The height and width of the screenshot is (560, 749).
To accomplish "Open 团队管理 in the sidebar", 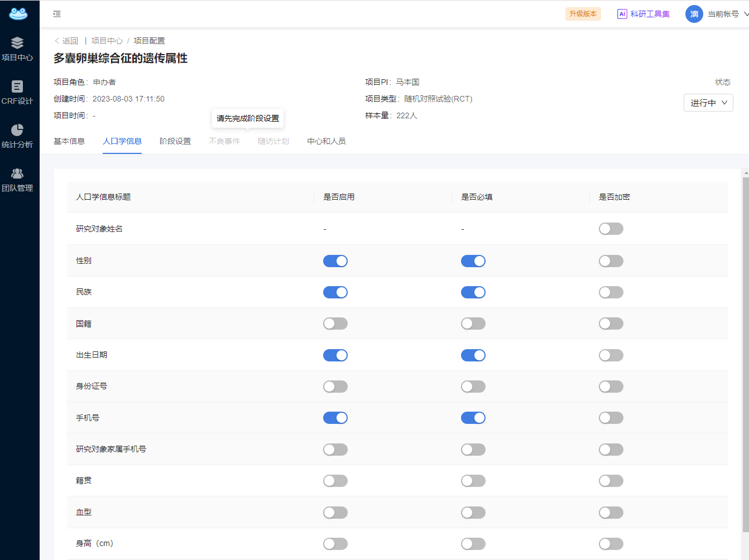I will tap(17, 180).
